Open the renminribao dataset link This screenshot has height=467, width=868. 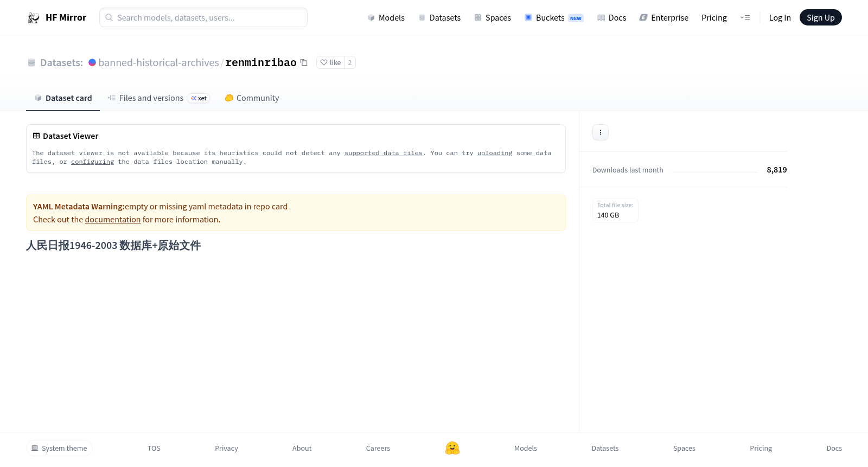tap(261, 62)
